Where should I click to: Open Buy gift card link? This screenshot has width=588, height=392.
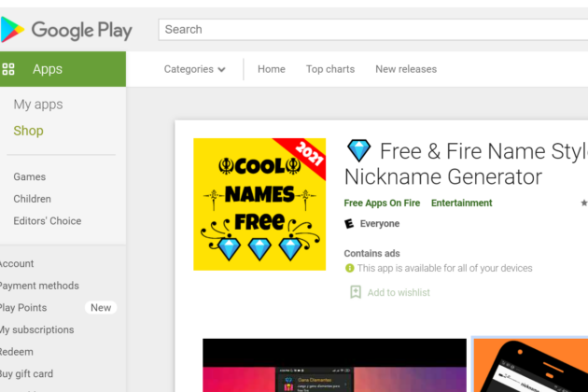(x=26, y=374)
